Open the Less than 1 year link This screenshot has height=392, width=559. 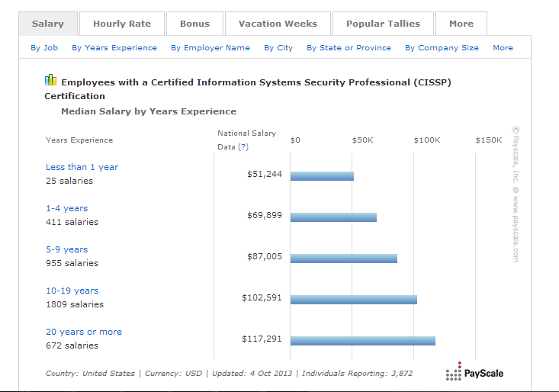tap(82, 167)
